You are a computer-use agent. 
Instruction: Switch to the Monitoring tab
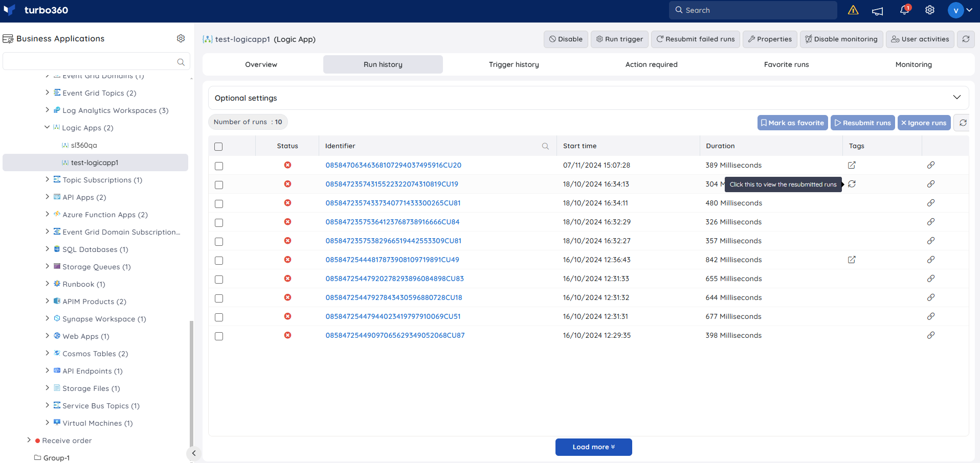click(914, 64)
